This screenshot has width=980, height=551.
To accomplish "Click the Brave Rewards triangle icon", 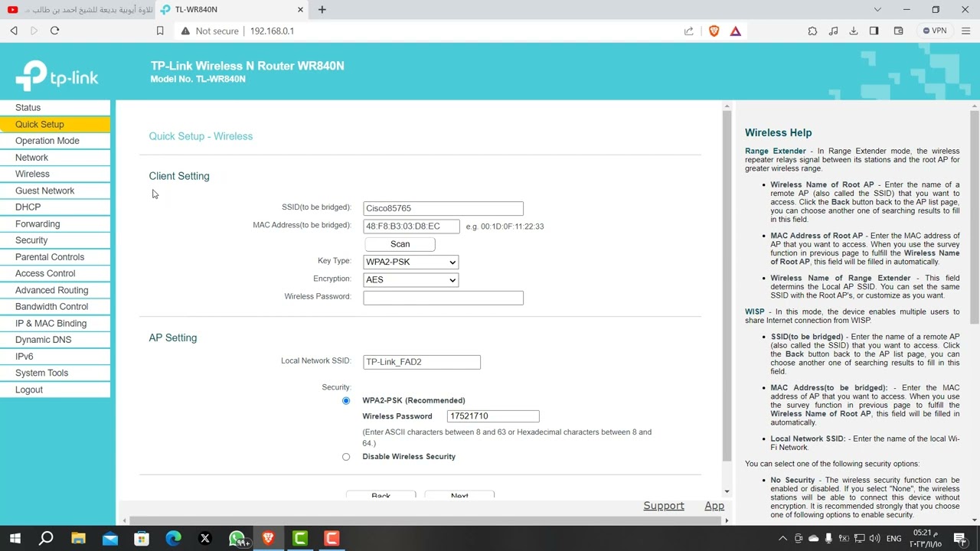I will pyautogui.click(x=736, y=31).
